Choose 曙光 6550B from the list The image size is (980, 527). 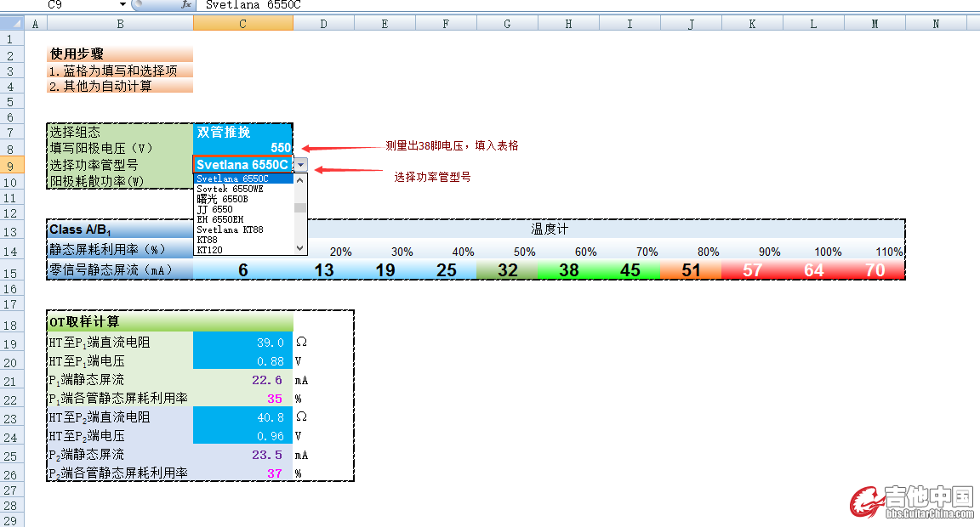click(x=244, y=199)
